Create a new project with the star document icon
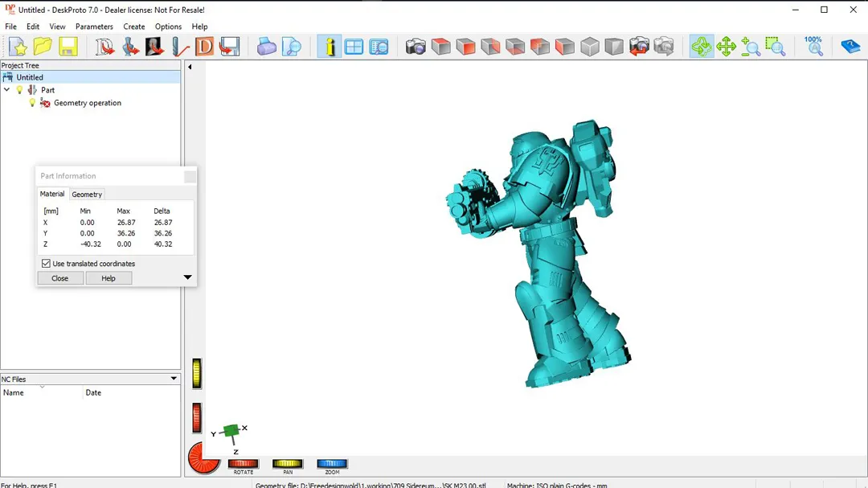The image size is (868, 488). [18, 47]
